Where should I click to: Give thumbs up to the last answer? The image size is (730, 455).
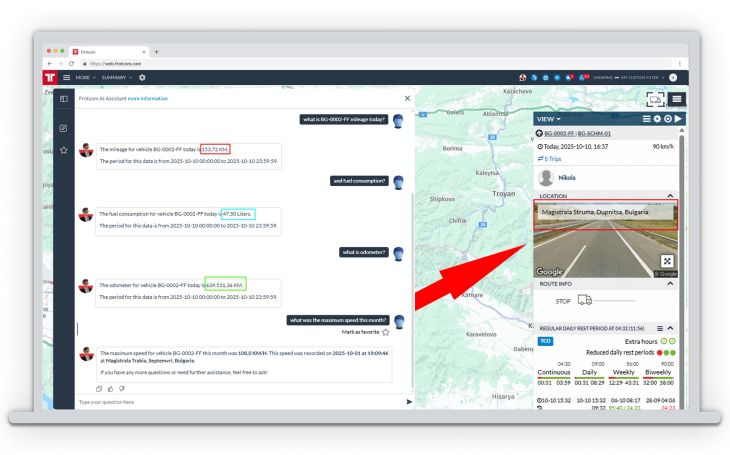(110, 388)
